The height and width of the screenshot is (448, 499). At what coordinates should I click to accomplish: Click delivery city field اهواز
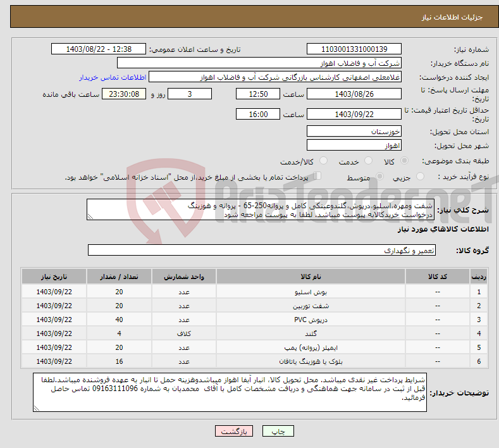click(354, 145)
